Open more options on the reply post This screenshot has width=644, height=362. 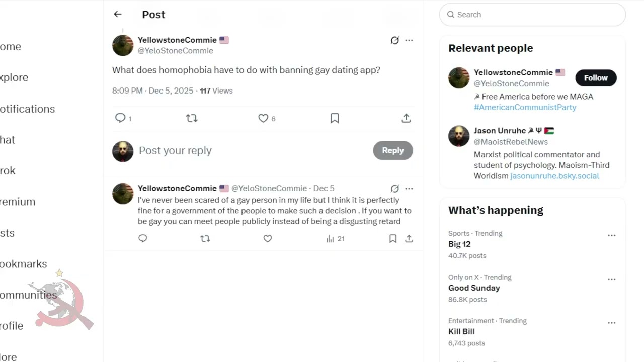tap(409, 189)
